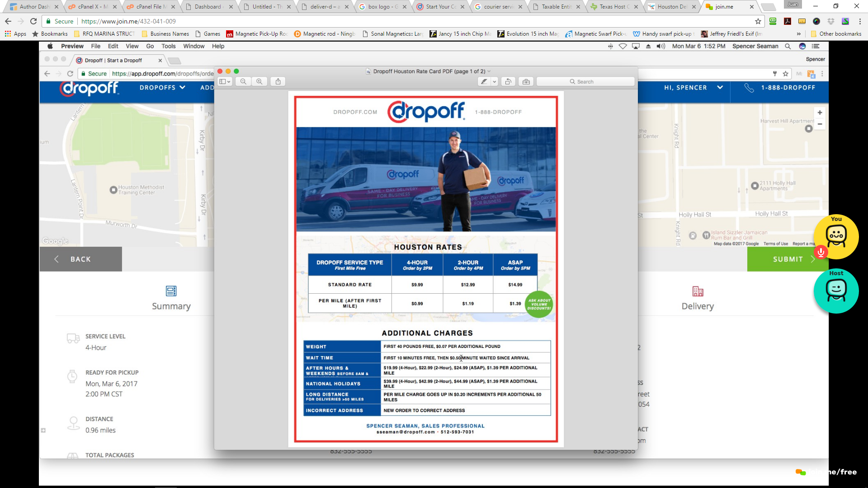Reload the Dropoff page in Mac Chrome
Screen dimensions: 868x488
click(x=70, y=74)
